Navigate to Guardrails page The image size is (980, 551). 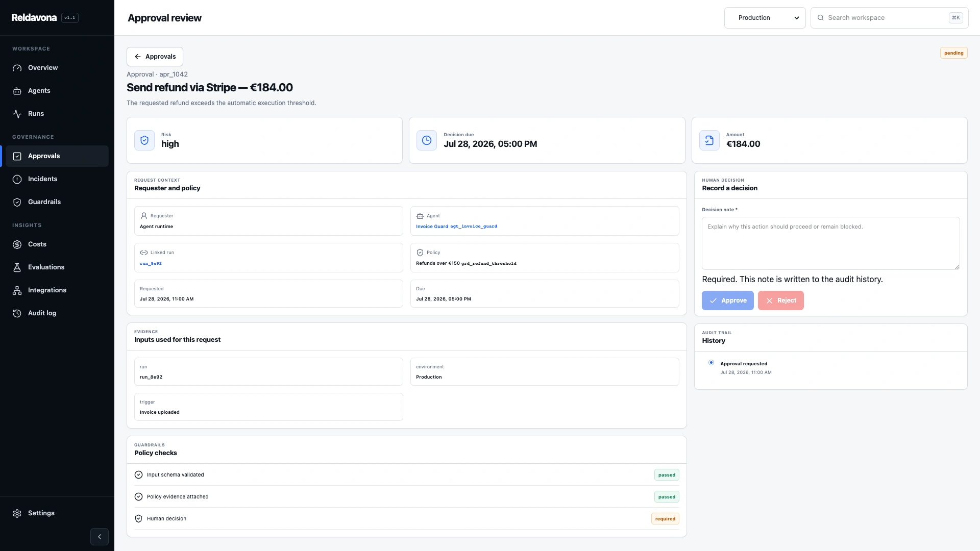[x=57, y=202]
